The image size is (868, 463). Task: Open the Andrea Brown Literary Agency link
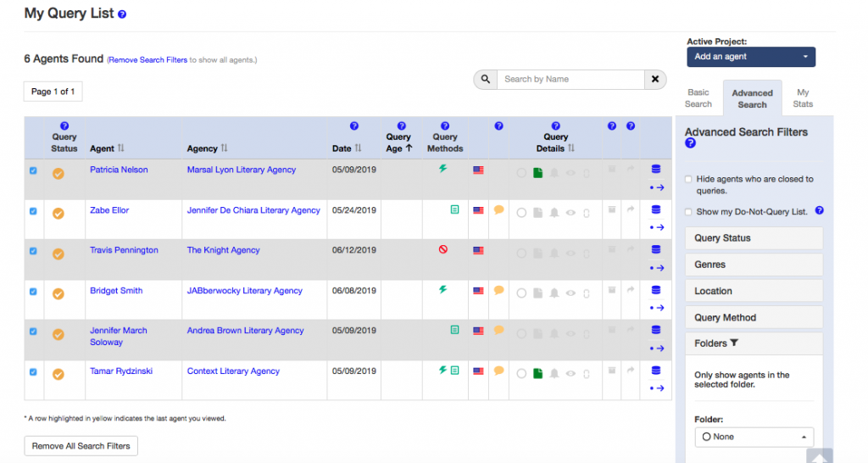click(x=245, y=331)
